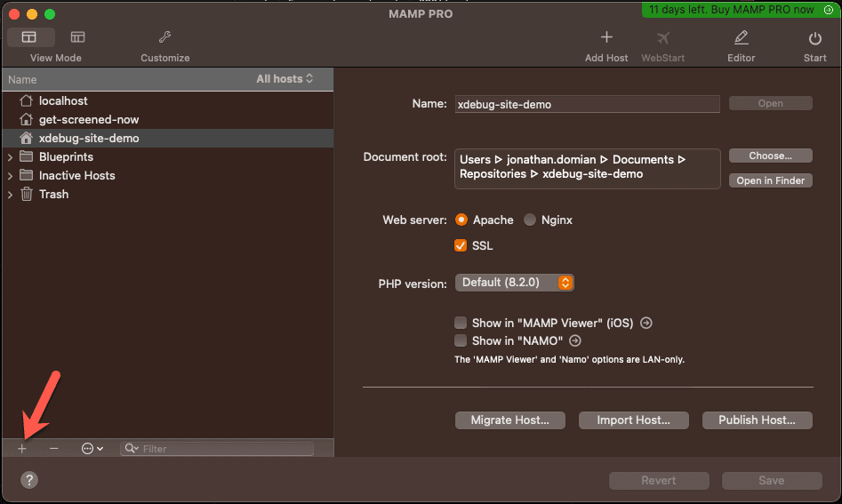Click the Filter search field

217,449
